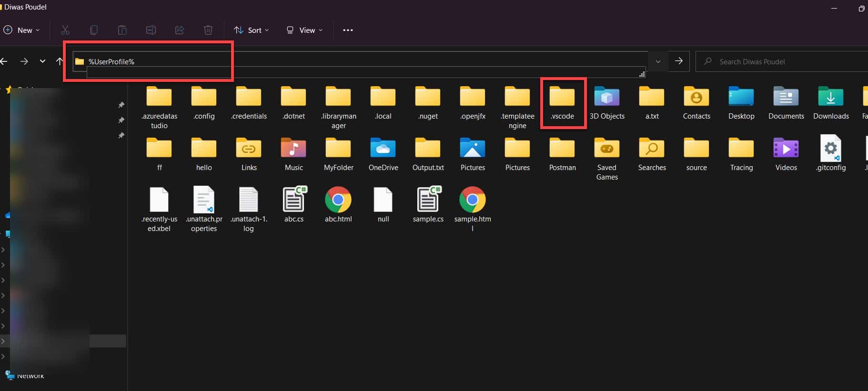Click the Delete trash icon

coord(208,30)
